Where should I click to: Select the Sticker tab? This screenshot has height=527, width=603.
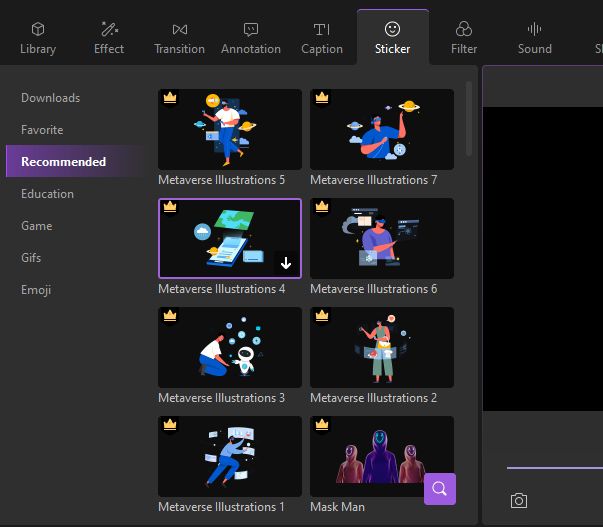click(393, 38)
